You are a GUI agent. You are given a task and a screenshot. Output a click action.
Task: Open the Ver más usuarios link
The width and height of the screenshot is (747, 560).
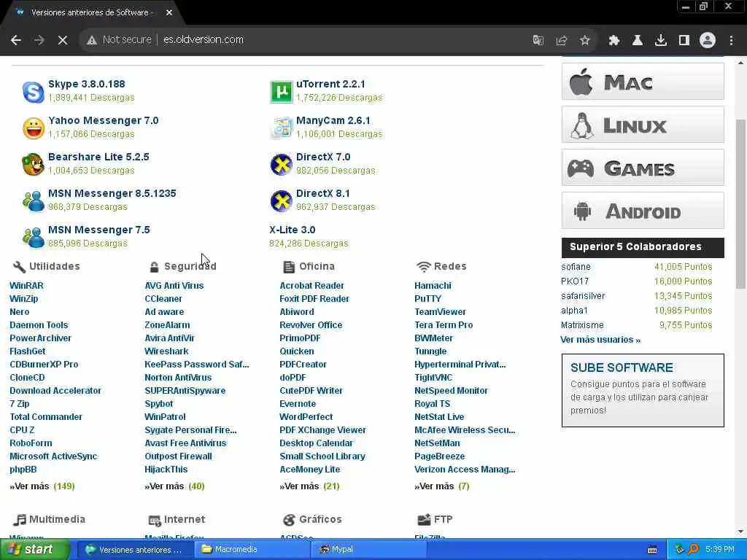(x=600, y=340)
